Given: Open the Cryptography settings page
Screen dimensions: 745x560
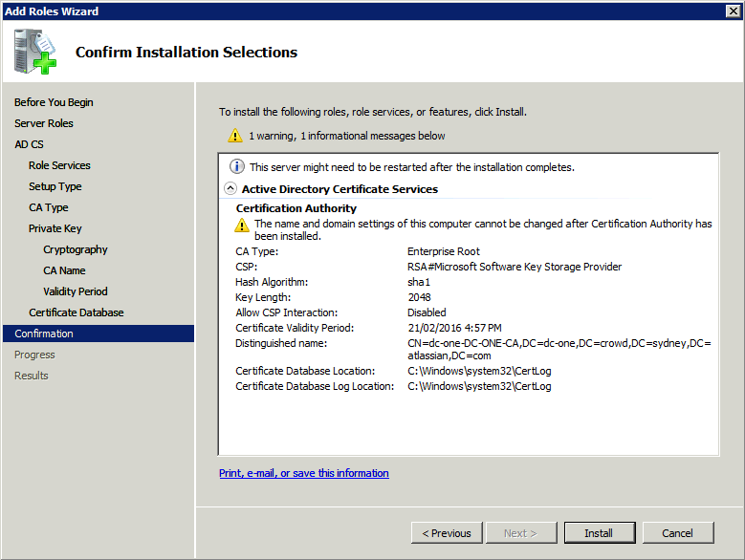Looking at the screenshot, I should point(76,249).
